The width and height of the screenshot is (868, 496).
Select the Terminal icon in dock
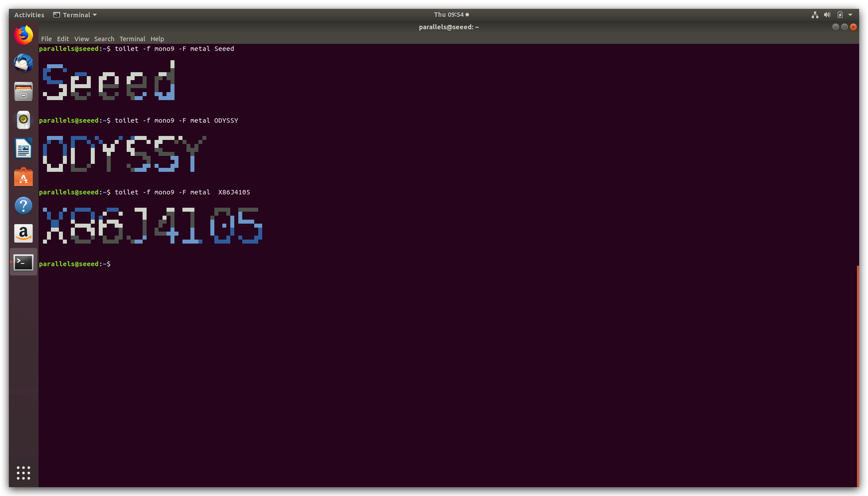(x=23, y=262)
